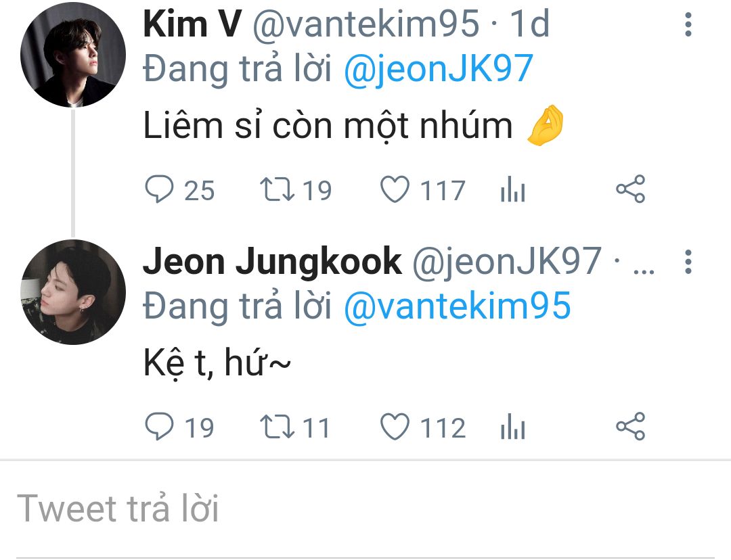
Task: Open Jeon Jungkook's display name
Action: [x=272, y=261]
